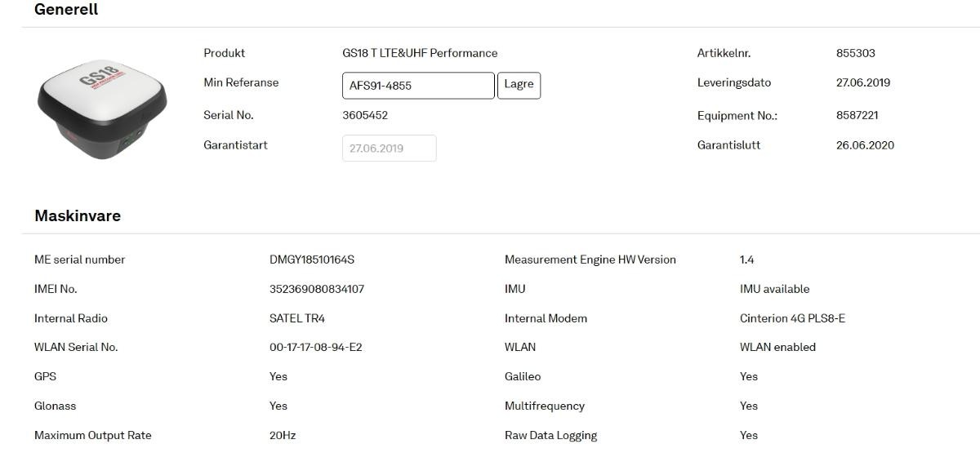Click the Artikkelnr. value 855303
Image resolution: width=980 pixels, height=475 pixels.
coord(856,53)
